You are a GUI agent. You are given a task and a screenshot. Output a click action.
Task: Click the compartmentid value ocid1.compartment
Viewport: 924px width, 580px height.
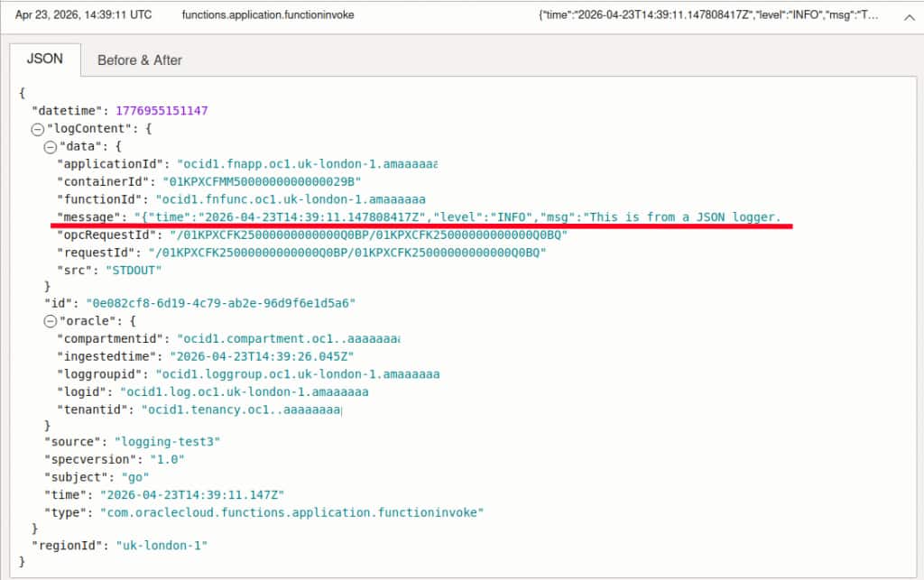pos(288,338)
